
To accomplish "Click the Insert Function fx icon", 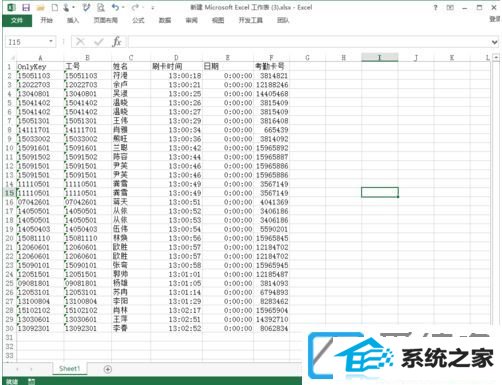I will (117, 42).
